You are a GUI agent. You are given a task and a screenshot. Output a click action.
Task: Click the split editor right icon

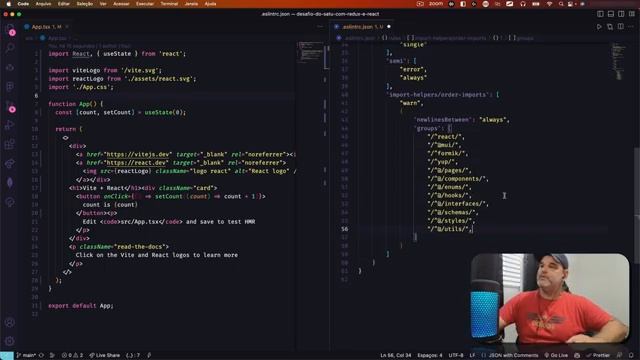click(620, 27)
